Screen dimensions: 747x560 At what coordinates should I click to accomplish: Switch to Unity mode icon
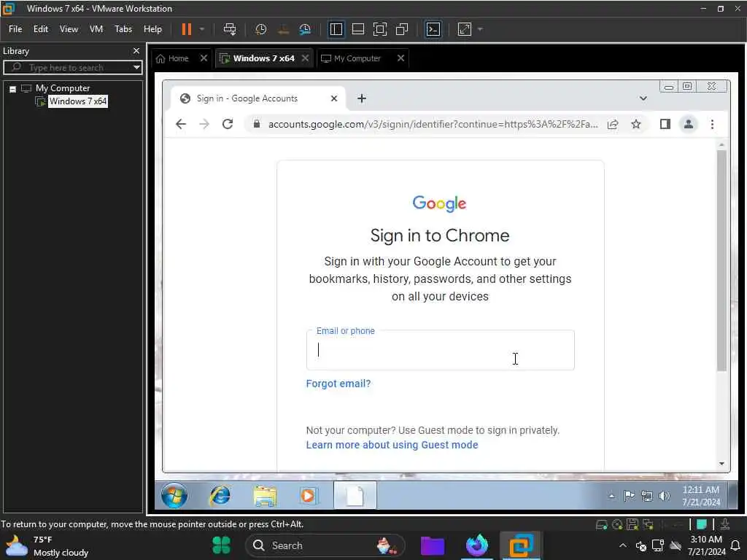pos(402,29)
